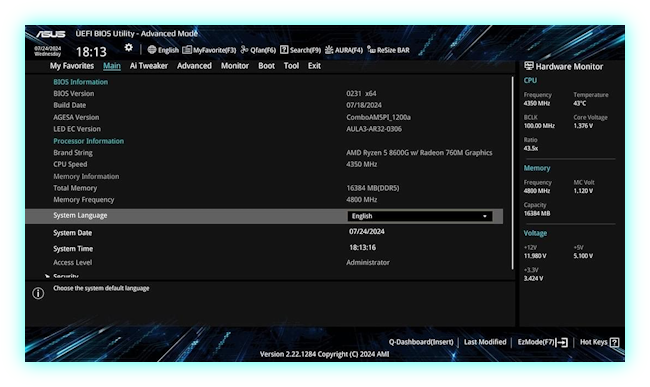Open My Favorites tab

tap(72, 66)
